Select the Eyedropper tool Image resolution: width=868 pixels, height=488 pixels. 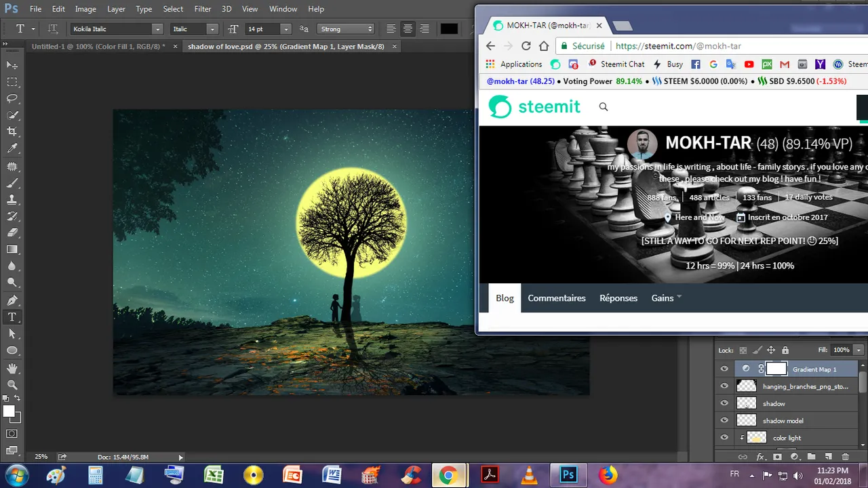[x=12, y=148]
